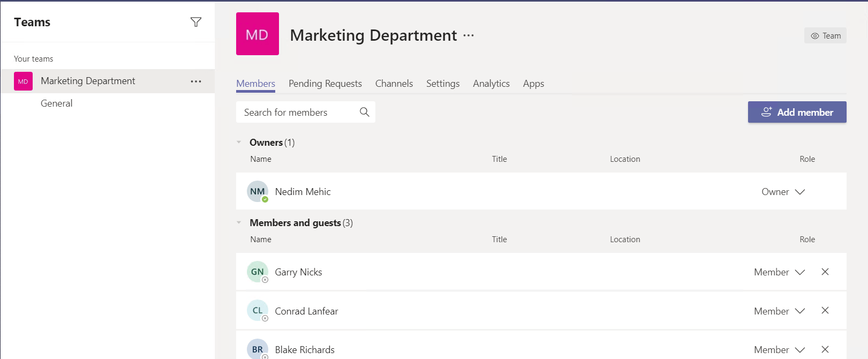Screen dimensions: 868x359
Task: Click the Team visibility badge
Action: coord(825,36)
